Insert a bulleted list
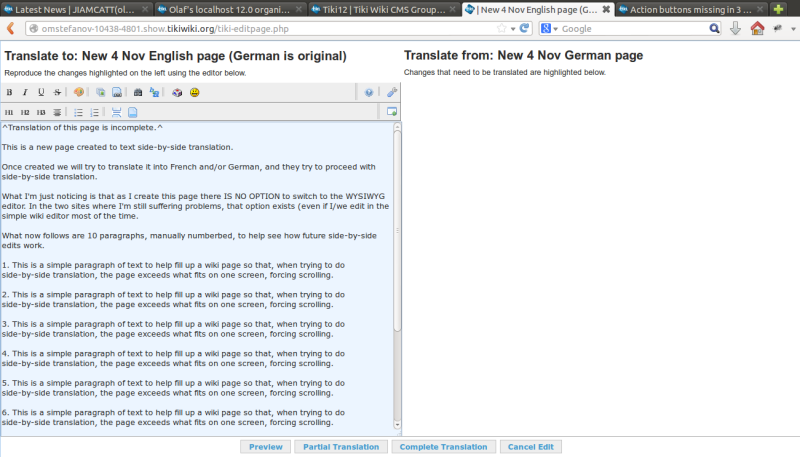 click(x=78, y=112)
